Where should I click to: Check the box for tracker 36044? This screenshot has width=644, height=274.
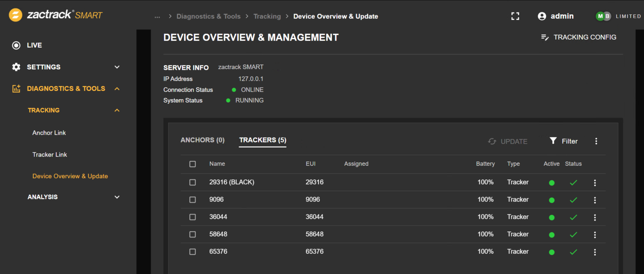coord(193,217)
